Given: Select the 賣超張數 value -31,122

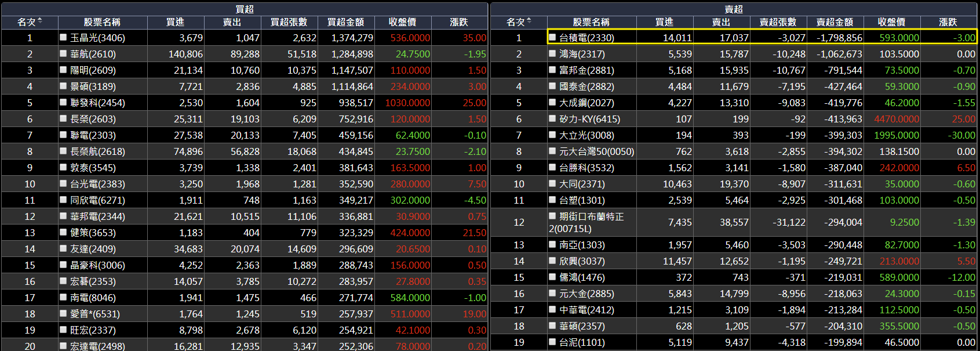Looking at the screenshot, I should 789,222.
